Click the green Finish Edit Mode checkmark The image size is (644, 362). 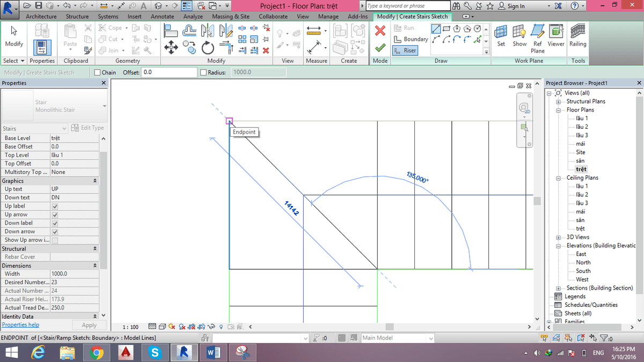point(380,48)
